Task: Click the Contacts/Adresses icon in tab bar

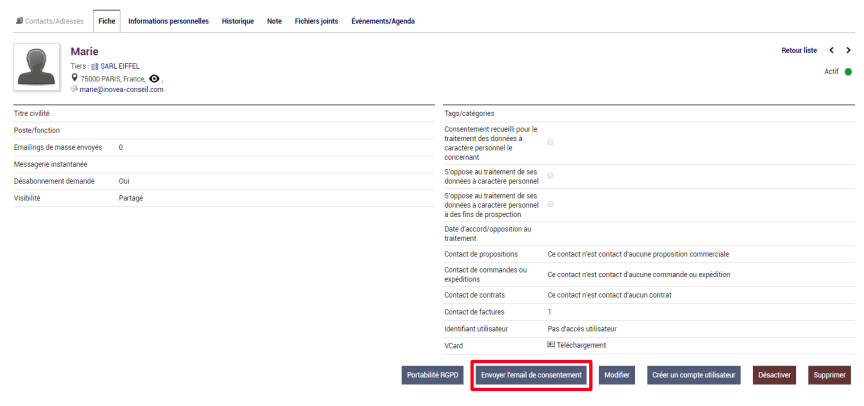Action: point(10,21)
